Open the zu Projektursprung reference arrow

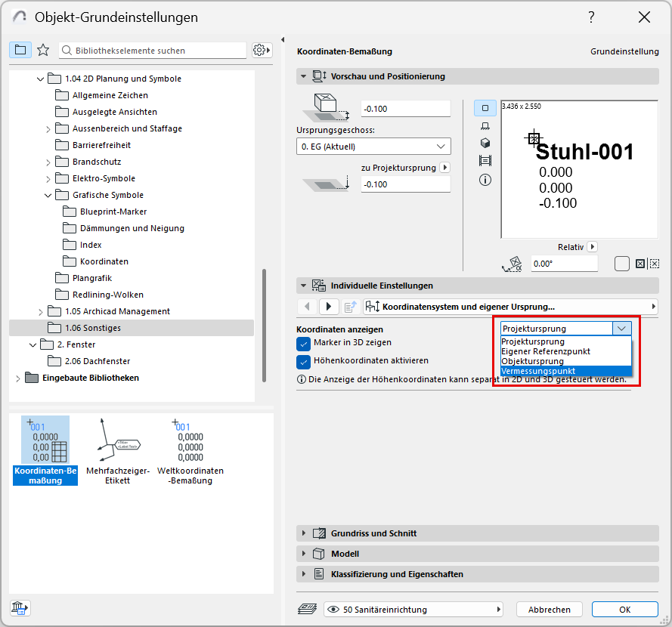point(445,168)
